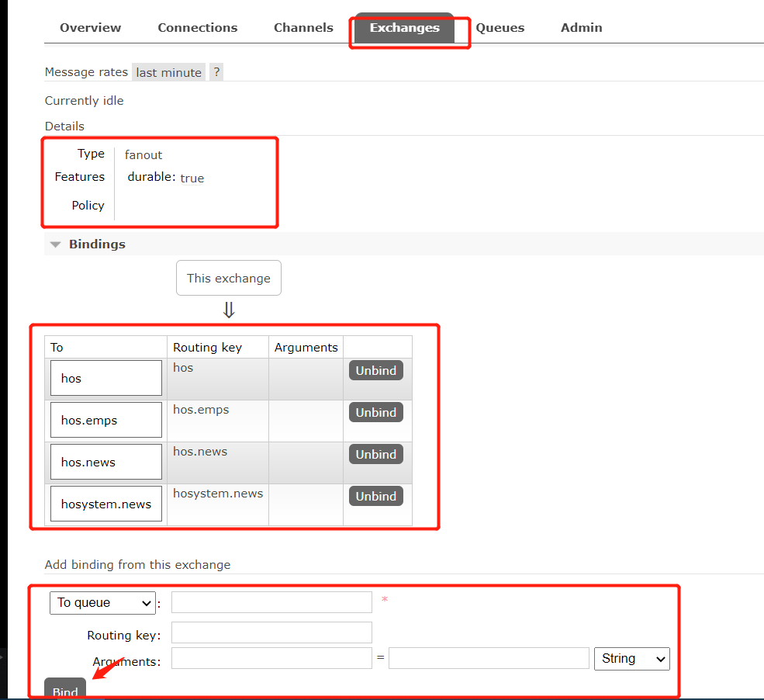
Task: Open the String argument type dropdown
Action: click(x=632, y=659)
